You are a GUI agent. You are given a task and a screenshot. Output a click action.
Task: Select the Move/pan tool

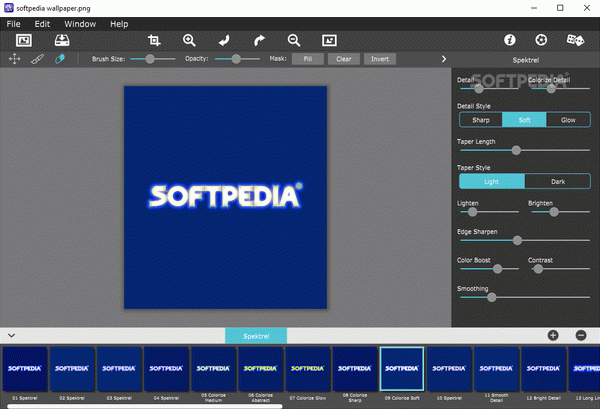pyautogui.click(x=15, y=59)
